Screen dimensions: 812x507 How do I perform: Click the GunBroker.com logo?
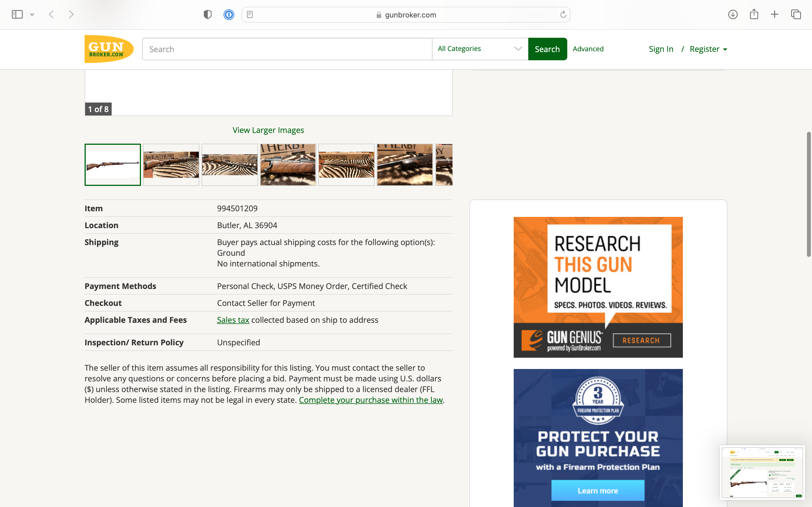(x=109, y=49)
